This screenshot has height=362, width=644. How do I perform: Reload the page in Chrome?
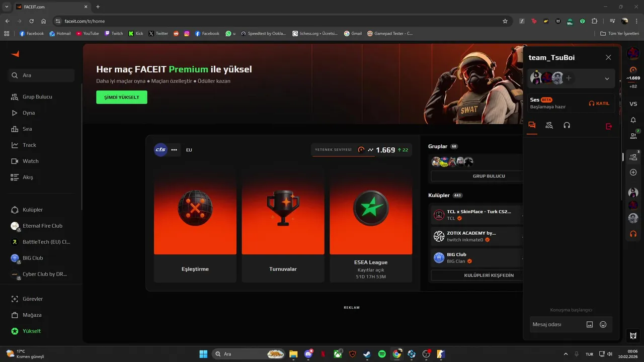point(31,21)
